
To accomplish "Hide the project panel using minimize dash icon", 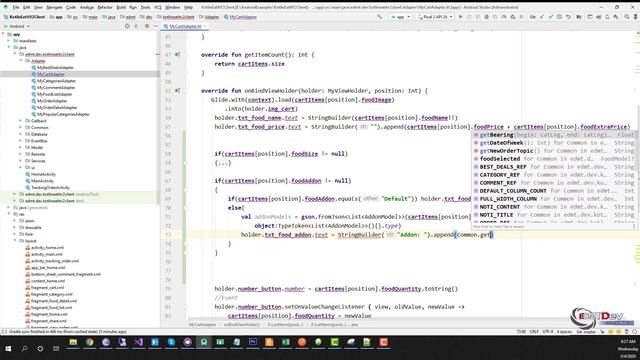I will [x=156, y=26].
